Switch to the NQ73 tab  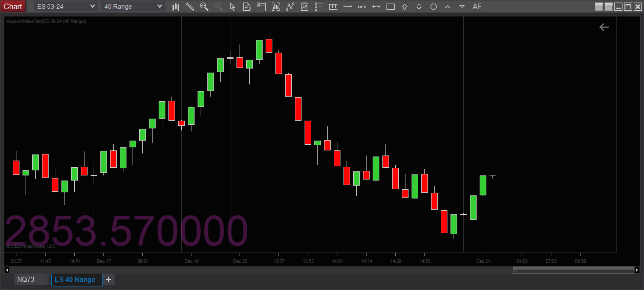pos(32,279)
